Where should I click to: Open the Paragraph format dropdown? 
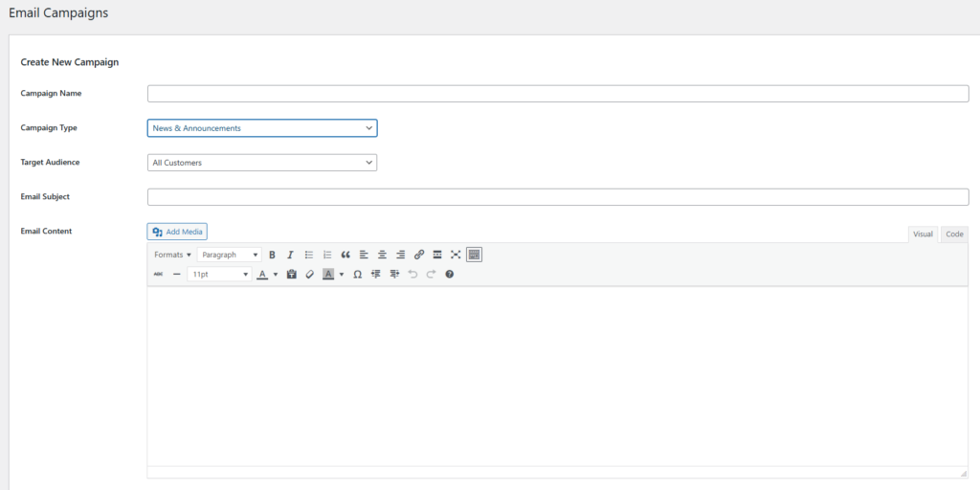point(230,255)
